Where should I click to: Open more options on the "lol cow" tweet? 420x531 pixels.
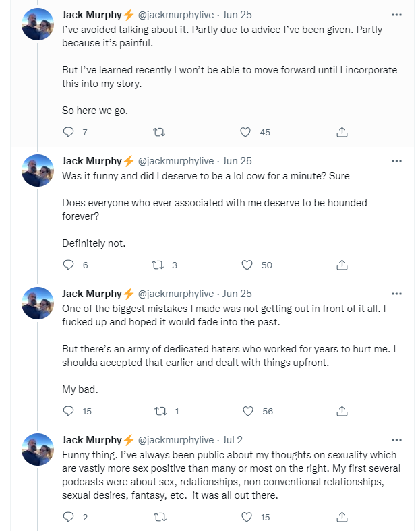(x=396, y=161)
